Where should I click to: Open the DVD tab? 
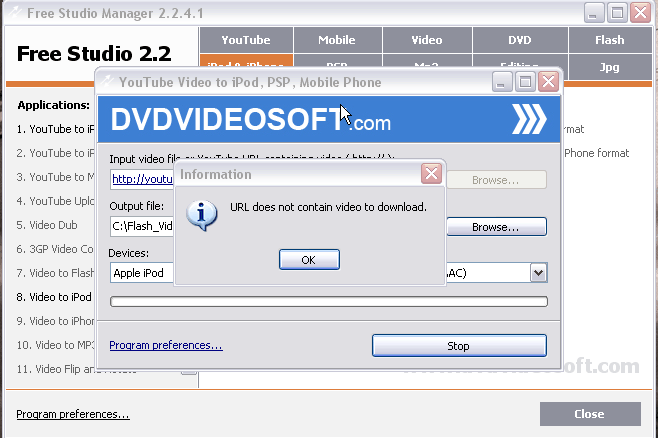(520, 40)
